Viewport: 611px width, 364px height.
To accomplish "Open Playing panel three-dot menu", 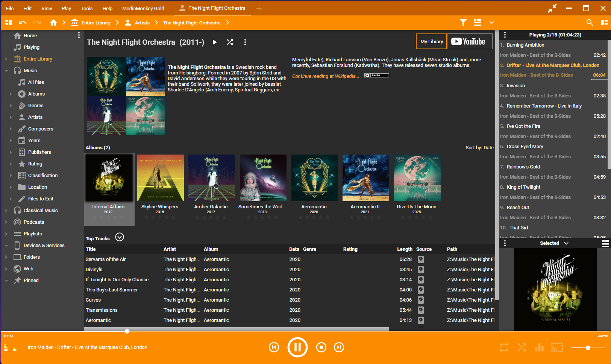I will (505, 35).
